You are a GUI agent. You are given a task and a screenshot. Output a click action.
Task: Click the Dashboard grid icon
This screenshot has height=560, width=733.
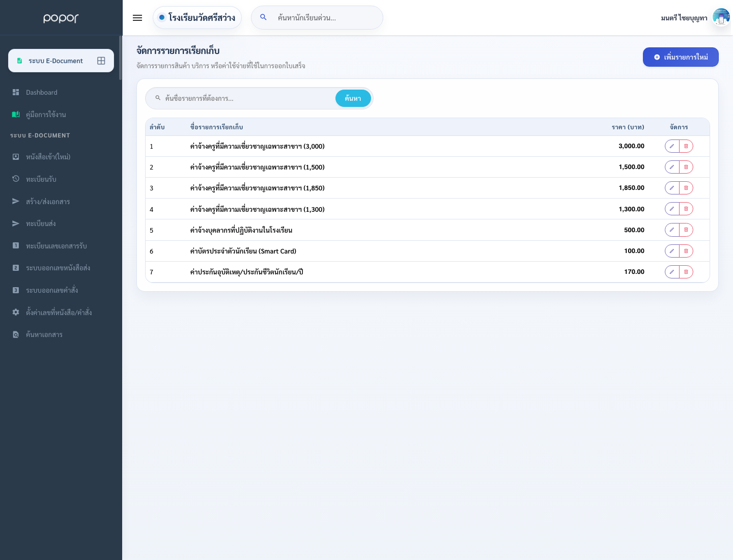click(16, 92)
